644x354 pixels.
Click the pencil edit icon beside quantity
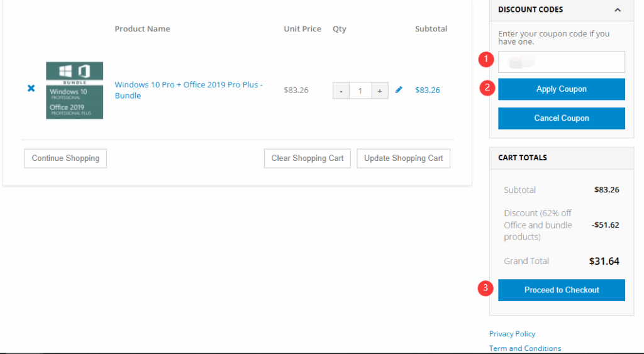[398, 89]
